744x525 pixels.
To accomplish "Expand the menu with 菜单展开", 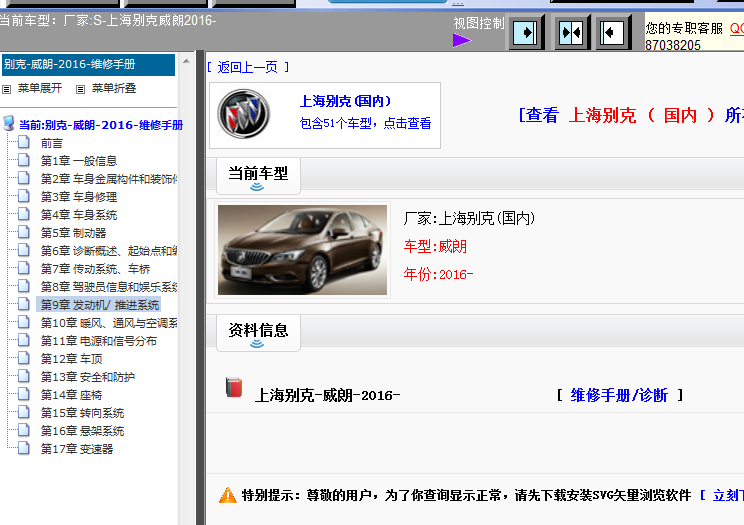I will pyautogui.click(x=40, y=88).
